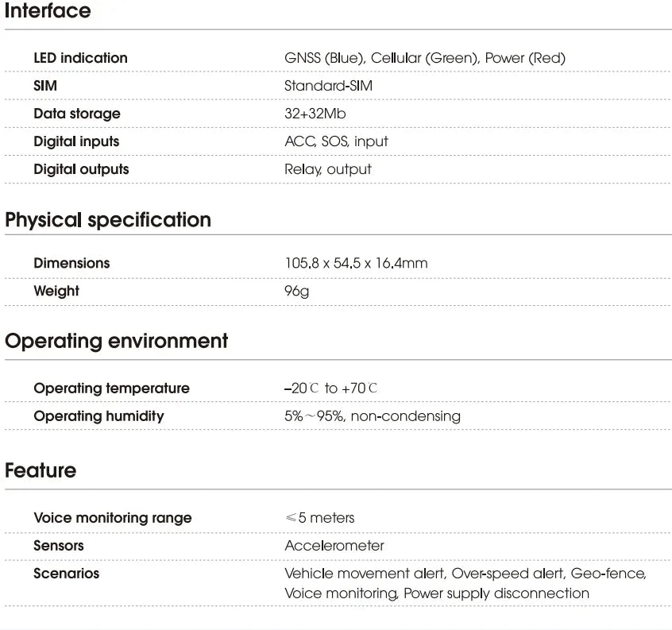
Task: Click the Feature section heading
Action: (41, 470)
